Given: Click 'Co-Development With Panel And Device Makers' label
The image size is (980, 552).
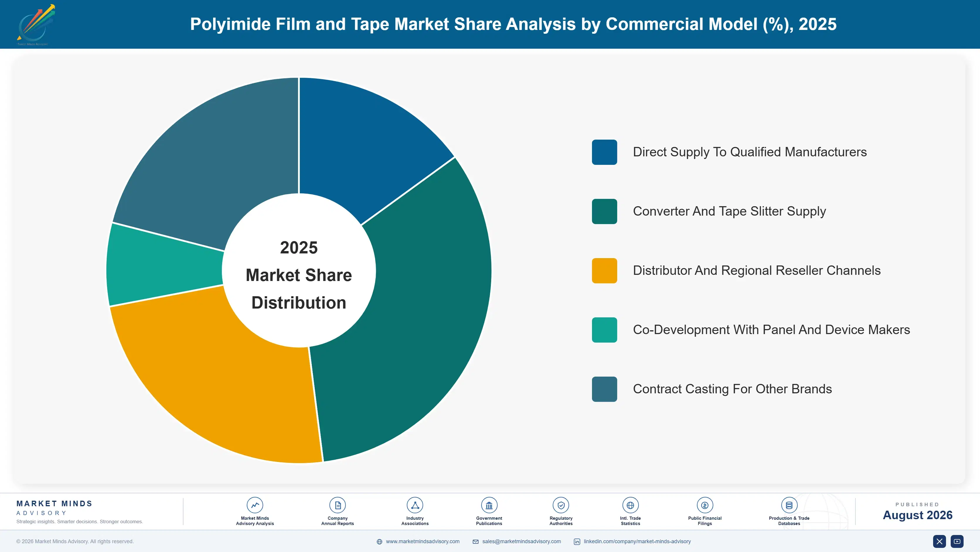Looking at the screenshot, I should (x=772, y=330).
